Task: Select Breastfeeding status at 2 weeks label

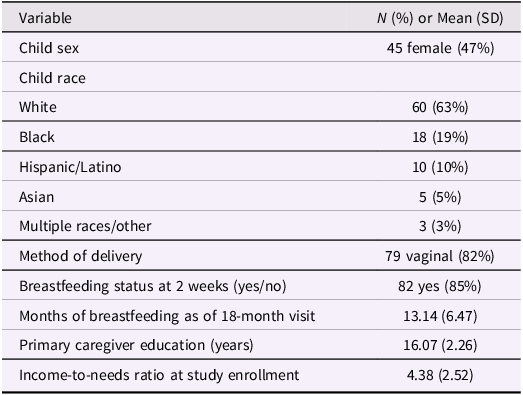Action: pos(152,286)
